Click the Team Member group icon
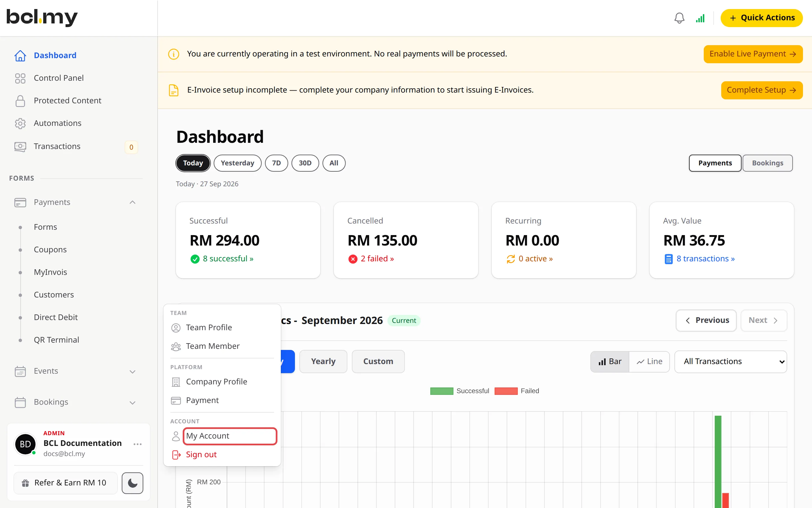The height and width of the screenshot is (508, 812). (176, 347)
